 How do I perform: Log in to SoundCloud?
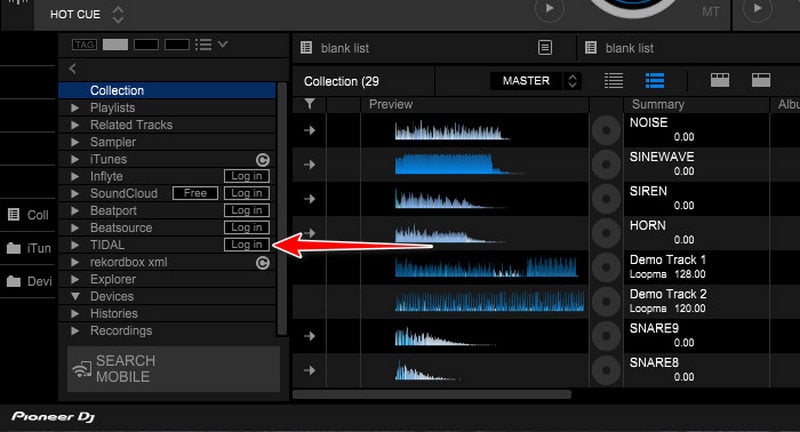point(246,193)
